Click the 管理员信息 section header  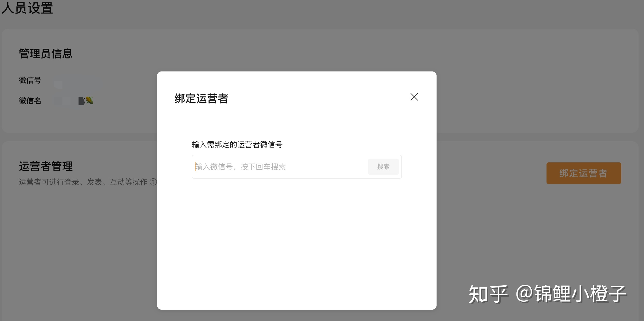pyautogui.click(x=45, y=54)
